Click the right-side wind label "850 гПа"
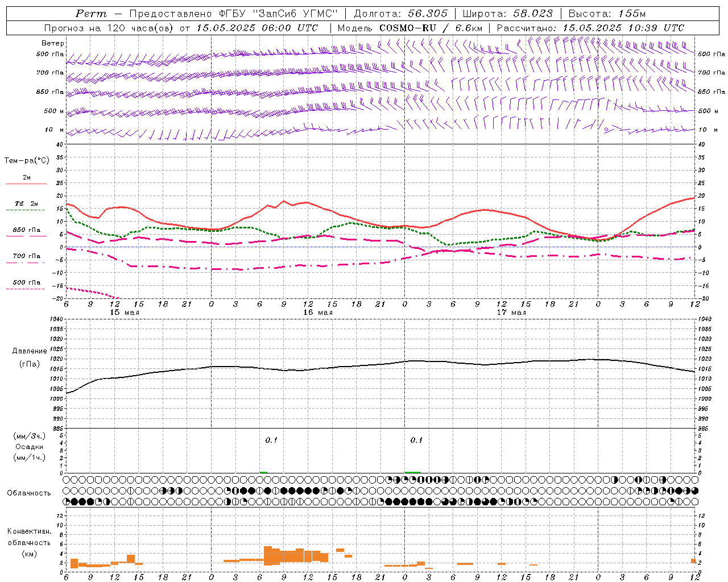Viewport: 728px width, 582px height. point(712,92)
